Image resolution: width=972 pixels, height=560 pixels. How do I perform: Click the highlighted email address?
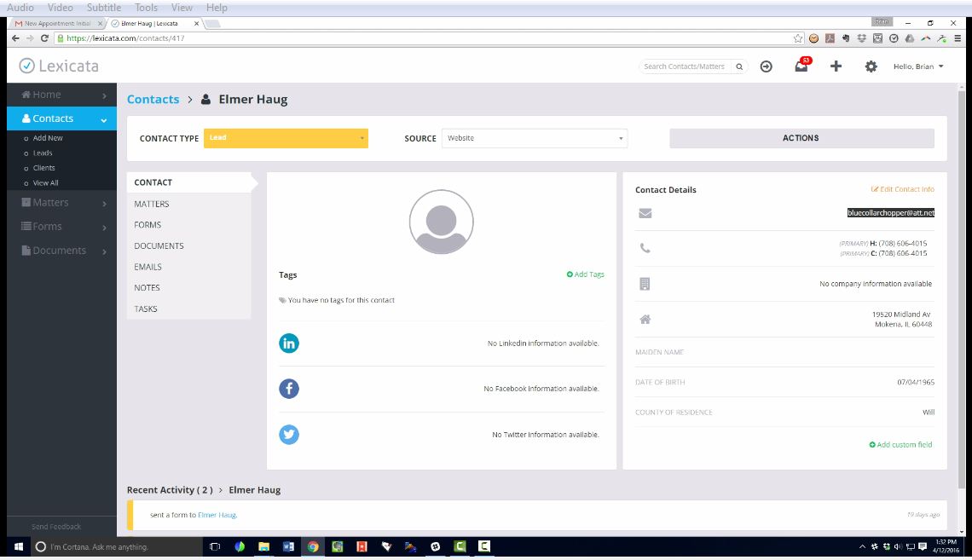coord(891,212)
